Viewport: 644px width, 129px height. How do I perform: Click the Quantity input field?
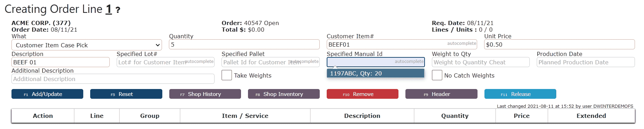[244, 45]
